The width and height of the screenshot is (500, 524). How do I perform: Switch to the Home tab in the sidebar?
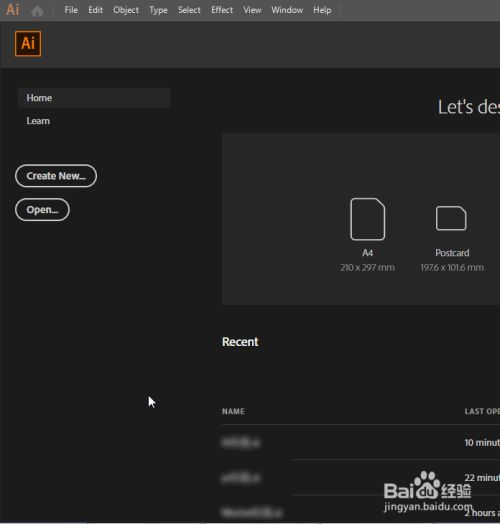(94, 98)
